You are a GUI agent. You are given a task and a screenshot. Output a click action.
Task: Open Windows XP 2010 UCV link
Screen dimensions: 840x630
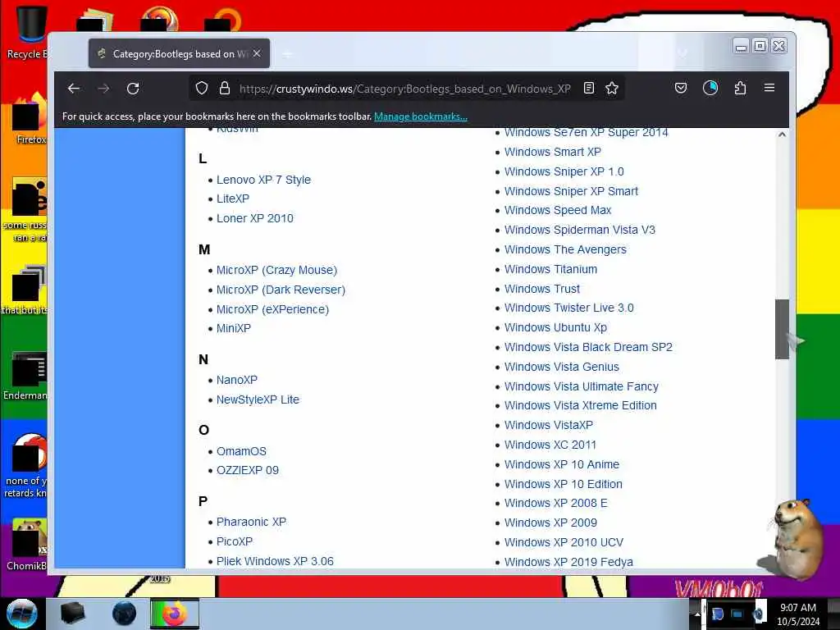[564, 543]
